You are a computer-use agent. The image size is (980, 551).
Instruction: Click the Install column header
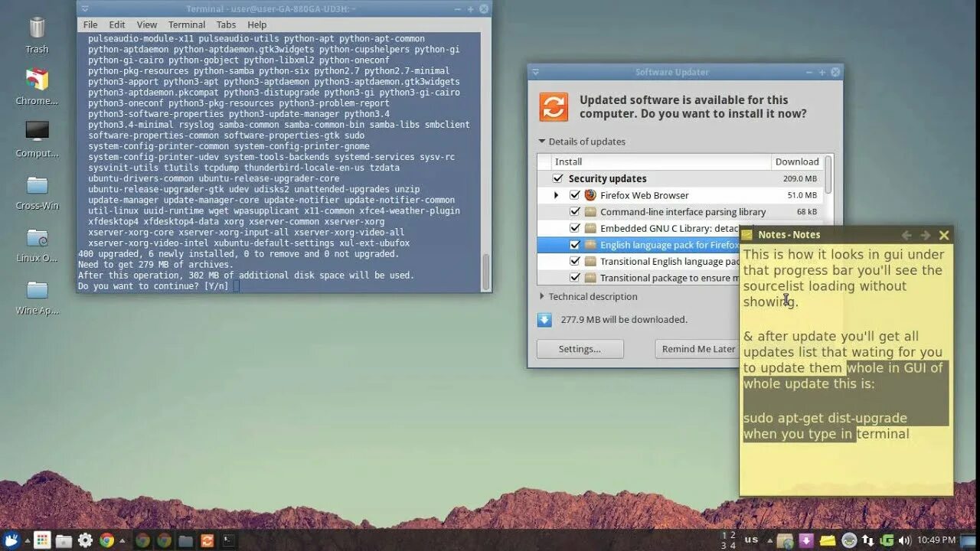click(661, 161)
